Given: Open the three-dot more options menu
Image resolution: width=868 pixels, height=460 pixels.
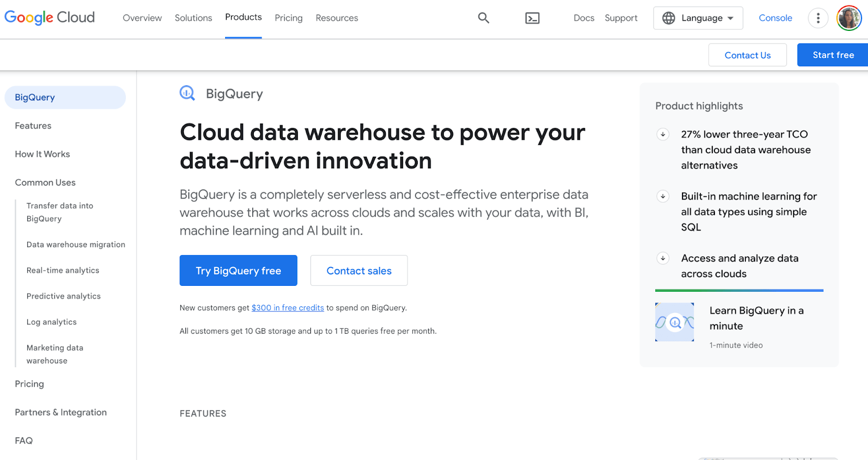Looking at the screenshot, I should (818, 18).
